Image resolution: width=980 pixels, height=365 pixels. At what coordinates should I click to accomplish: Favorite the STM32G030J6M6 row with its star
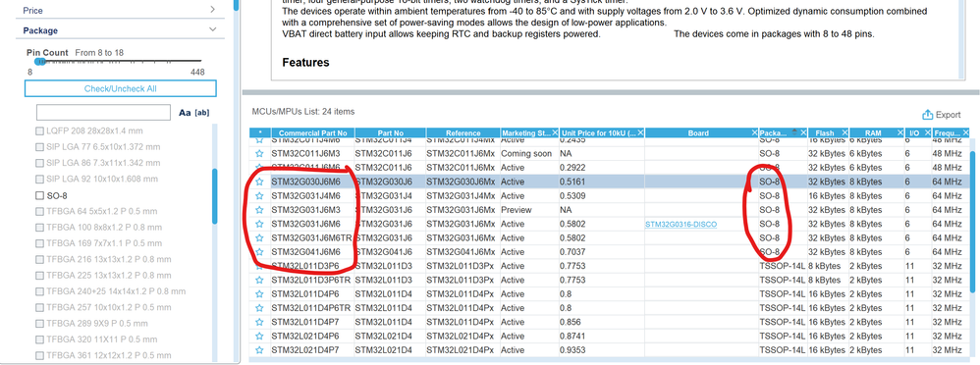click(259, 182)
